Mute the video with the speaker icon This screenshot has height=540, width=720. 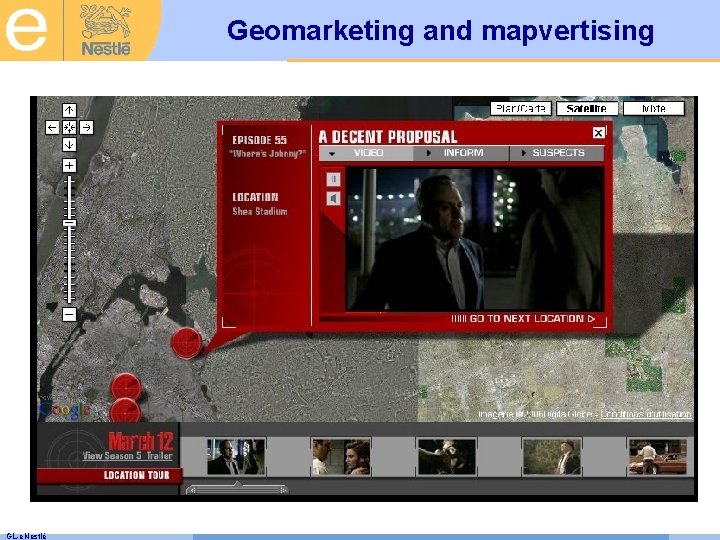point(333,198)
